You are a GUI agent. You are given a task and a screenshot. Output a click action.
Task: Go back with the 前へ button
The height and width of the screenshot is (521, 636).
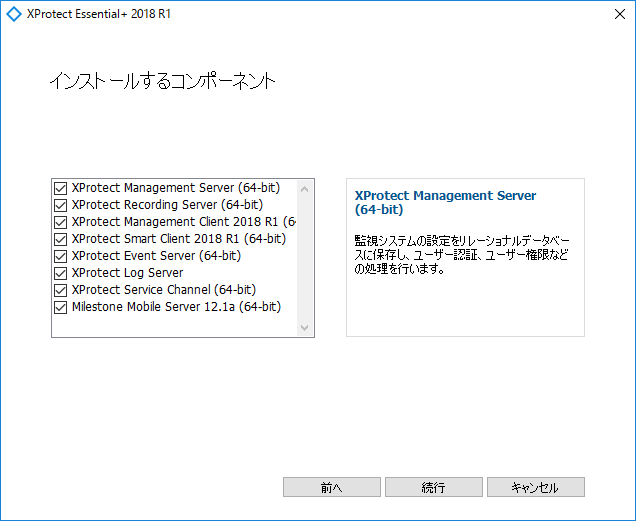(x=331, y=487)
